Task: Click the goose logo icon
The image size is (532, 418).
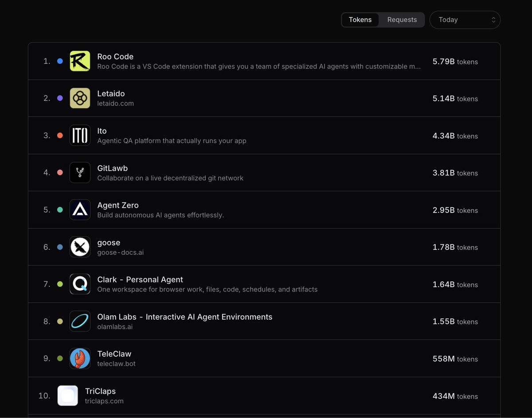Action: [80, 247]
